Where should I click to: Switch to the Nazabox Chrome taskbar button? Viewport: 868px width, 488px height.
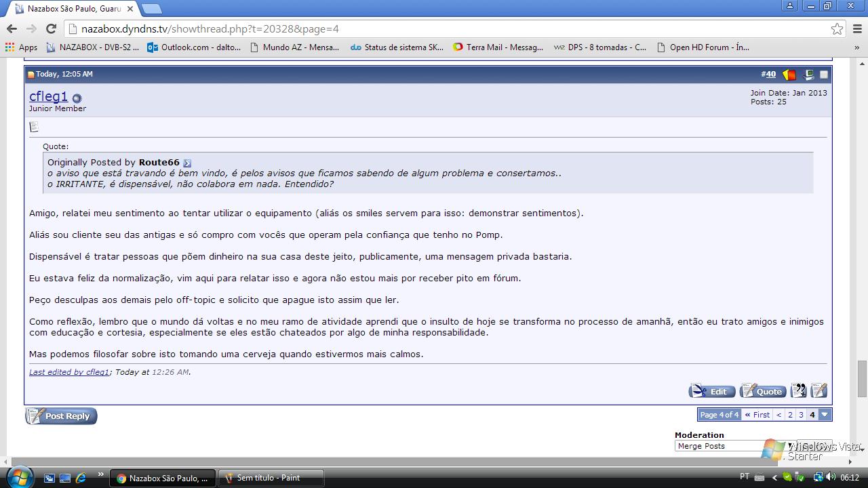(x=163, y=478)
